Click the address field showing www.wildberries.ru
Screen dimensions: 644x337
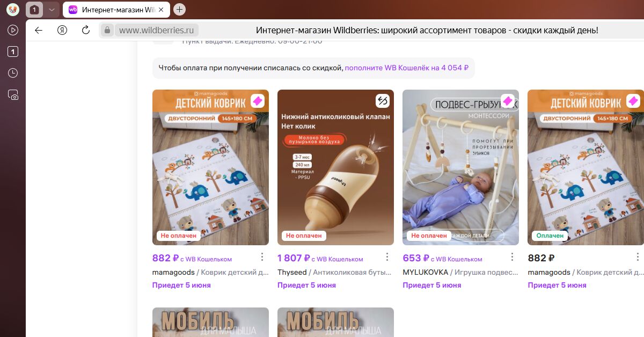pyautogui.click(x=156, y=30)
